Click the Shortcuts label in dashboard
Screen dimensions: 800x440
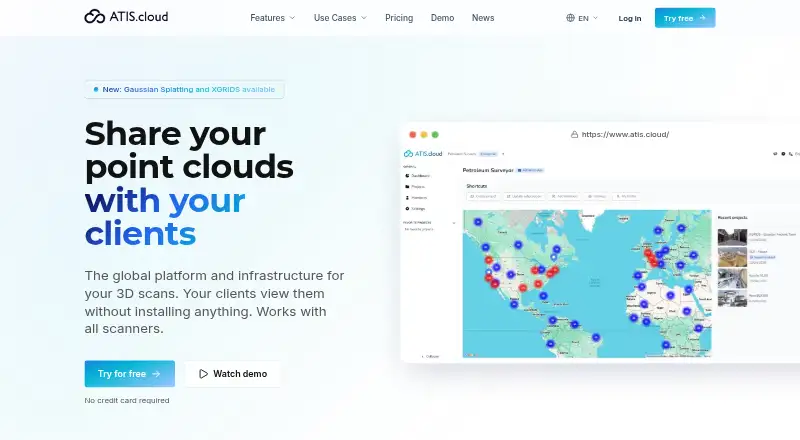click(x=477, y=186)
